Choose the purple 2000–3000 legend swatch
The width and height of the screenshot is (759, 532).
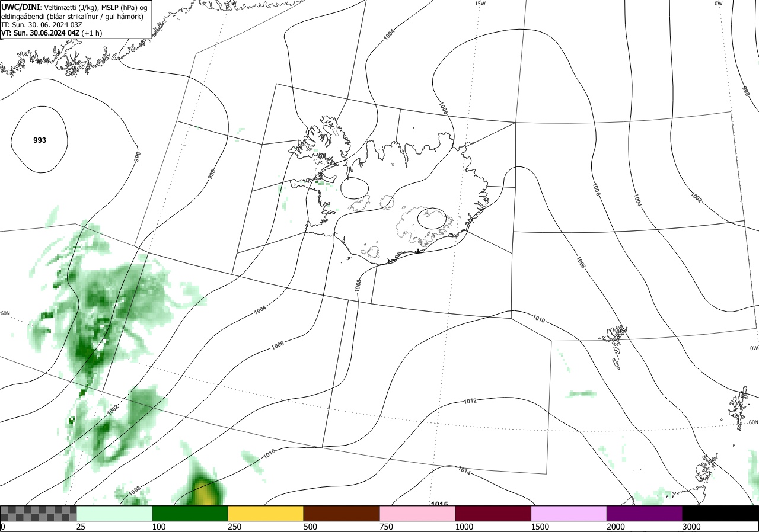click(645, 513)
